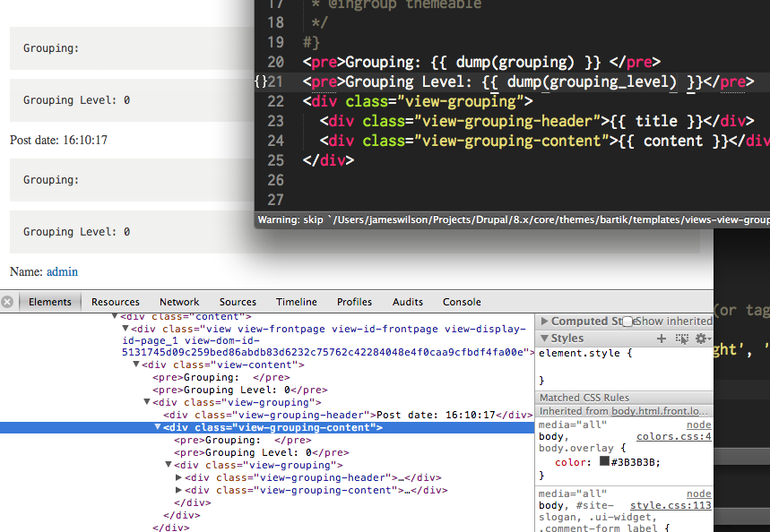Image resolution: width=770 pixels, height=532 pixels.
Task: Open the style.css:113 source link
Action: (x=671, y=505)
